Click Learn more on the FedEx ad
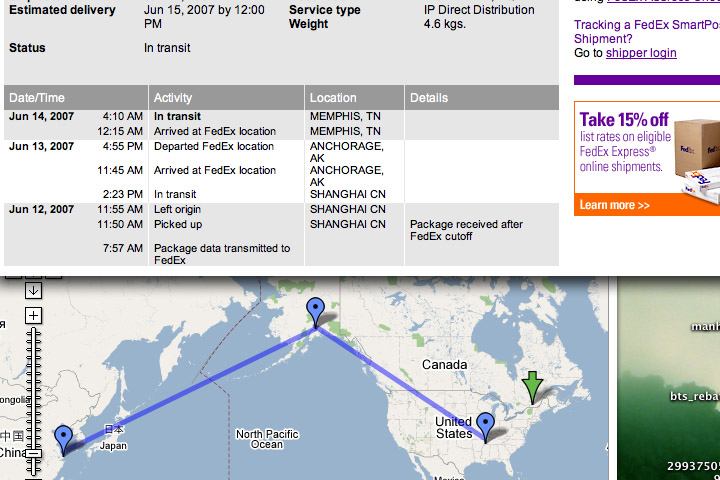The height and width of the screenshot is (480, 720). click(x=614, y=205)
